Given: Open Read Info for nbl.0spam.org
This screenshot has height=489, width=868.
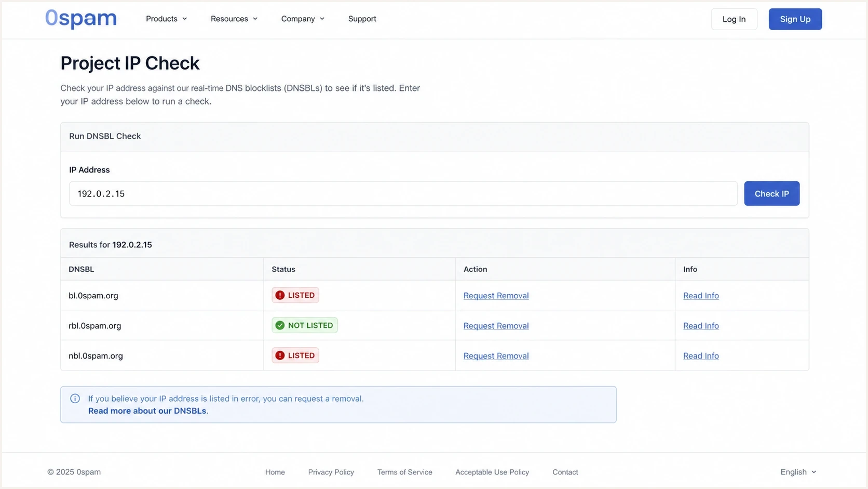Looking at the screenshot, I should coord(701,356).
